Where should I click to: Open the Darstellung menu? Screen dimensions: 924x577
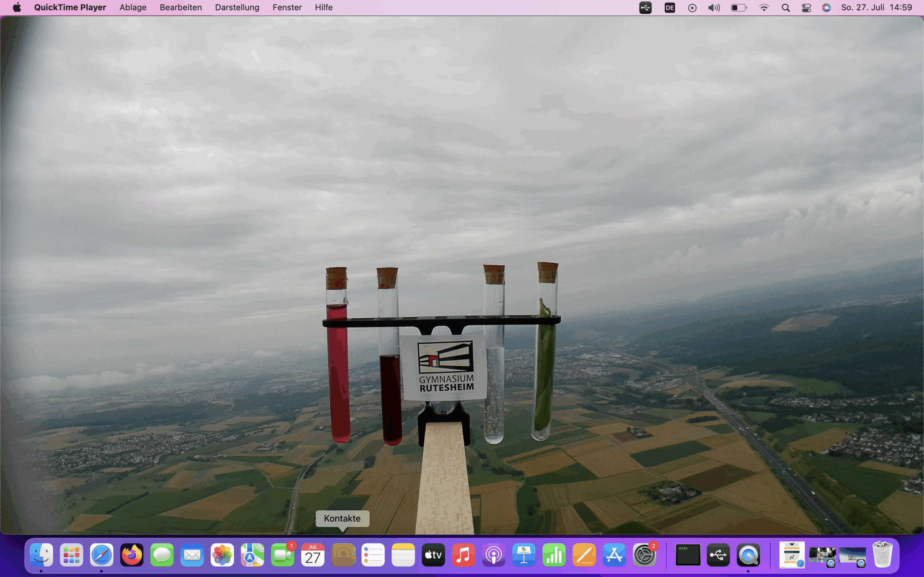pos(237,7)
